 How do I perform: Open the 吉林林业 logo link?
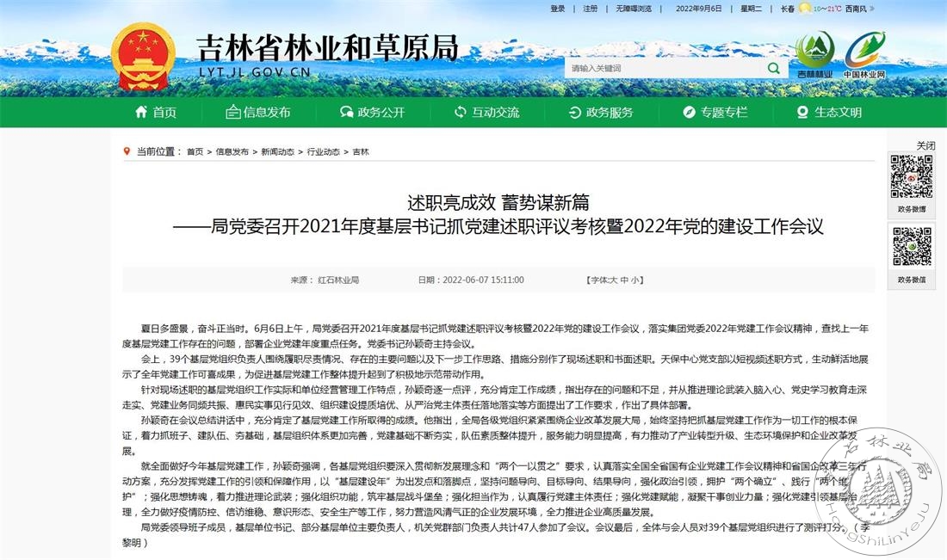(x=814, y=54)
